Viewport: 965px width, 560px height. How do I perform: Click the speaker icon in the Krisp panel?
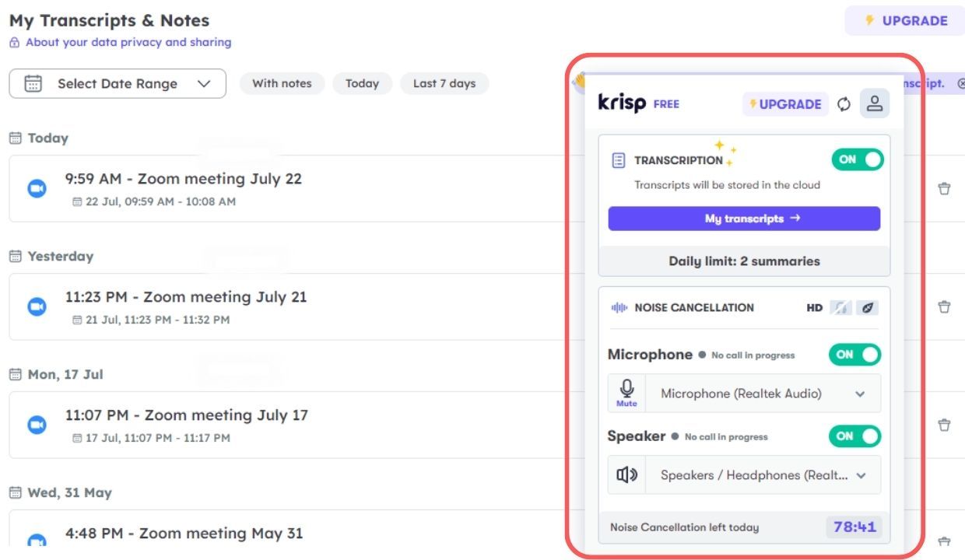coord(626,475)
